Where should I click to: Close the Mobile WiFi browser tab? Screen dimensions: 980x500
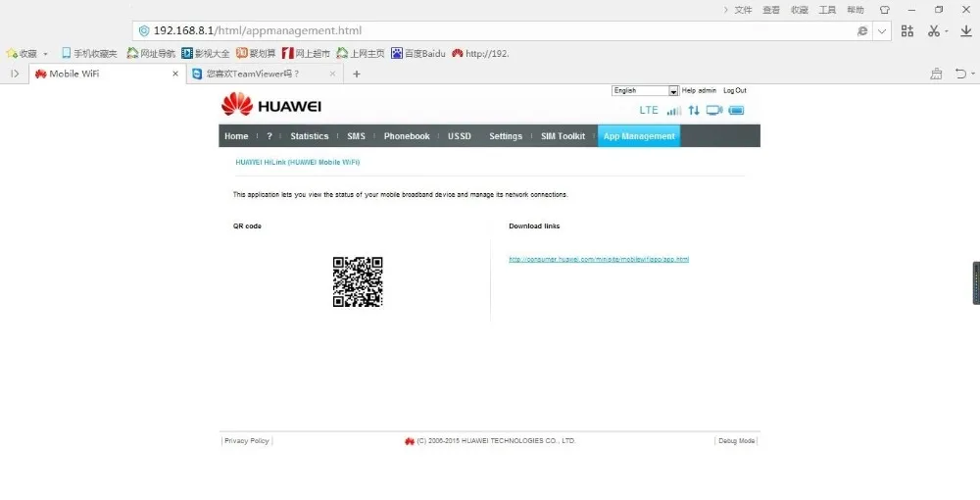175,74
